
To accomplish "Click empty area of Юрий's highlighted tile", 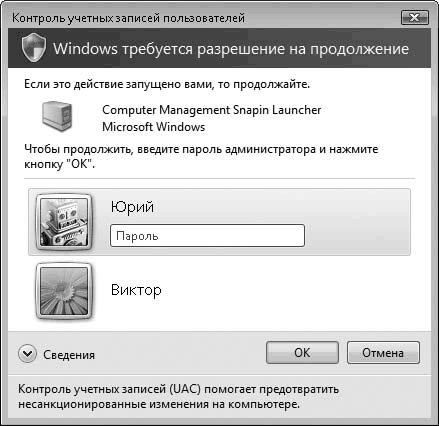I will tap(357, 222).
